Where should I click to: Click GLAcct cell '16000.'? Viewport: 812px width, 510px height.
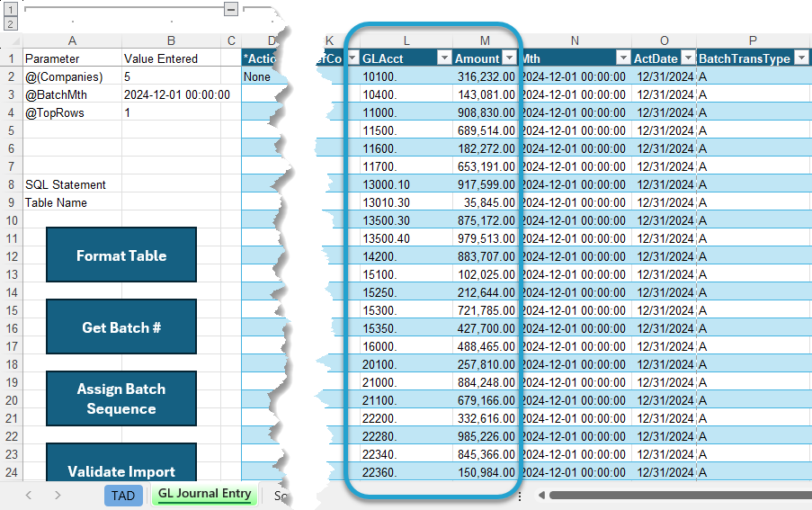pos(406,347)
